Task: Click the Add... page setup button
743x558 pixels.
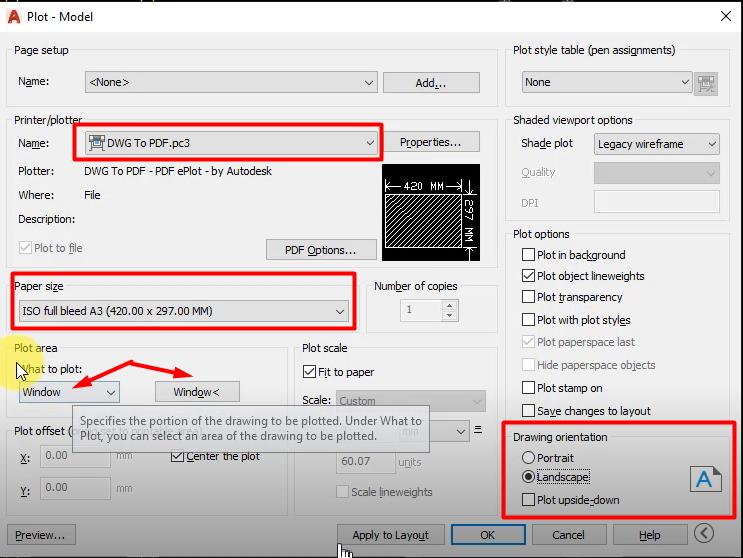Action: point(431,83)
